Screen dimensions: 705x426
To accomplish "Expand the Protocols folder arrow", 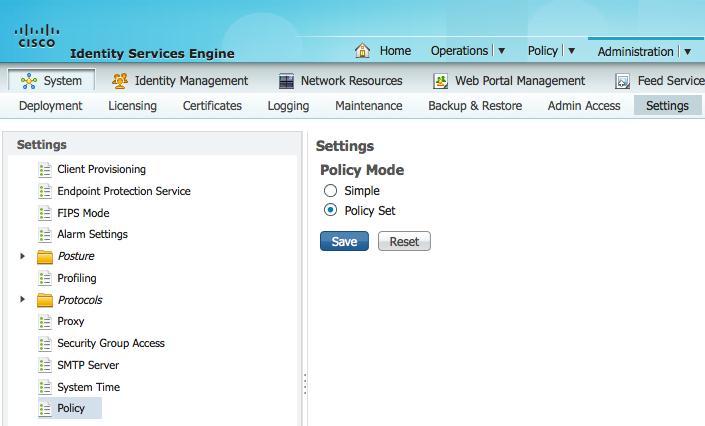I will 22,299.
